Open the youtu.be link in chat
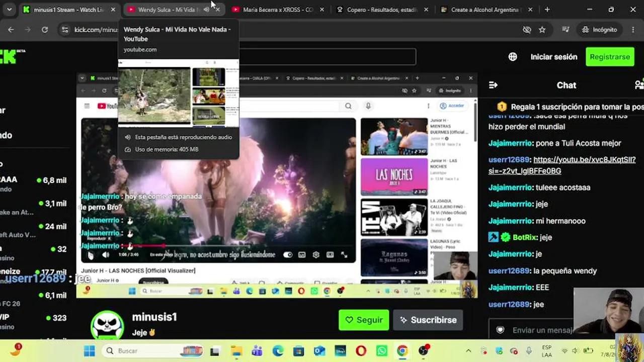This screenshot has width=644, height=362. [x=562, y=165]
